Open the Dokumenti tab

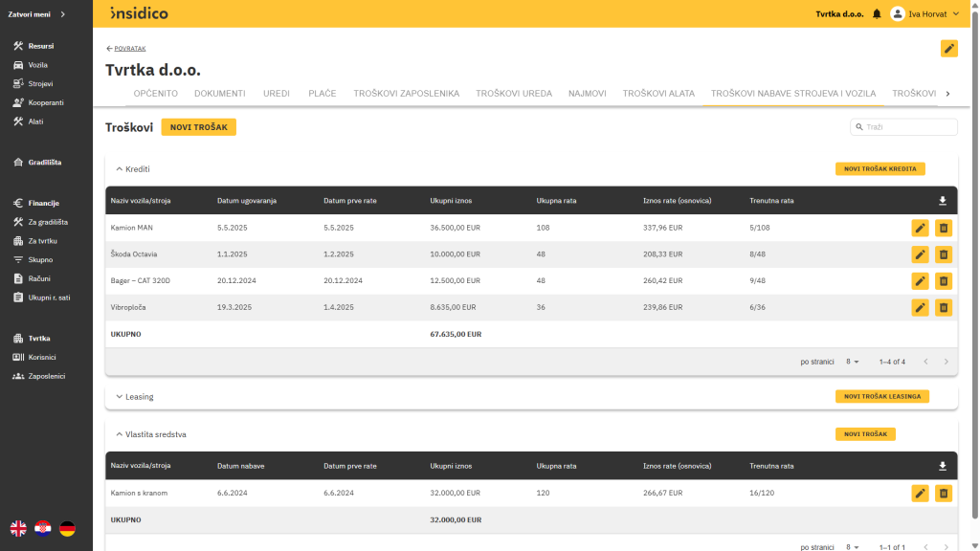(220, 94)
